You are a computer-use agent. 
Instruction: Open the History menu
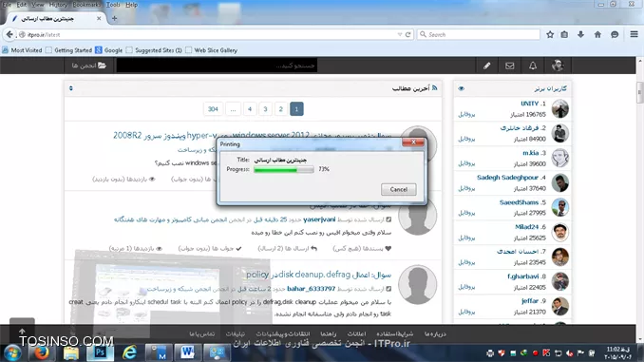58,5
